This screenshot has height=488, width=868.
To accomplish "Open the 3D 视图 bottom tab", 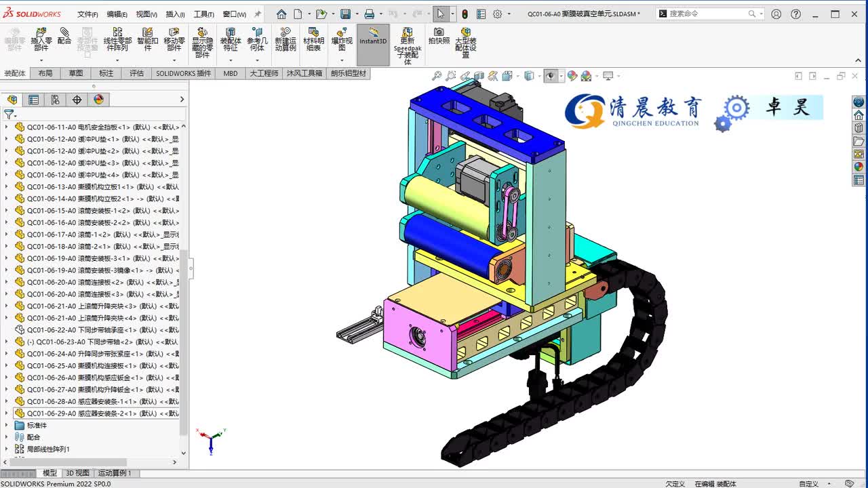I will click(77, 473).
